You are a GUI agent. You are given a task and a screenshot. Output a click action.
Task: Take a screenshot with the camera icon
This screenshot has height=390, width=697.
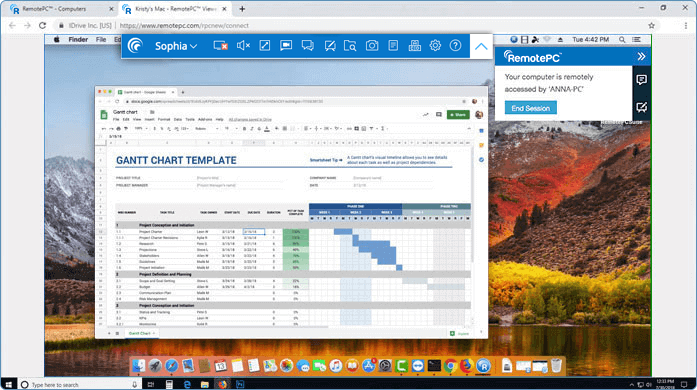coord(372,46)
